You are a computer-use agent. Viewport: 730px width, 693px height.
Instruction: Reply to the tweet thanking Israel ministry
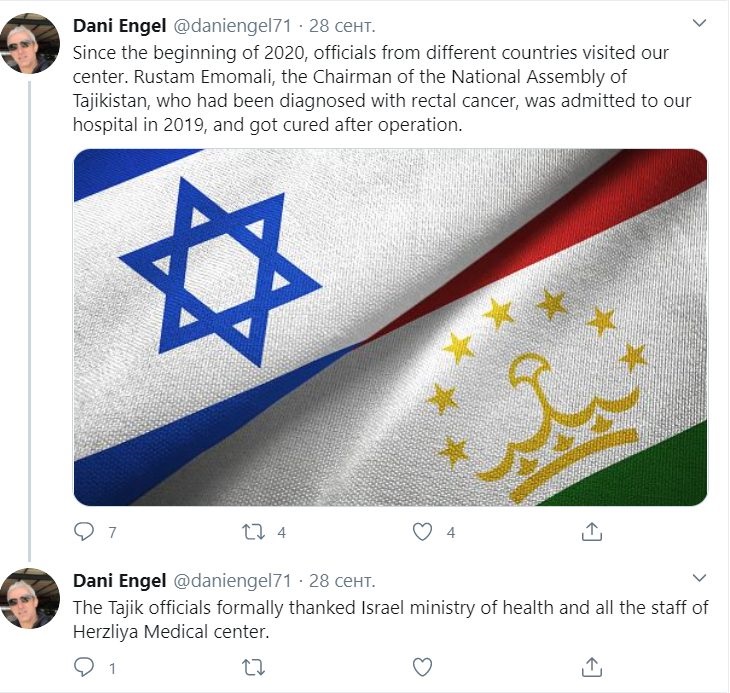85,667
